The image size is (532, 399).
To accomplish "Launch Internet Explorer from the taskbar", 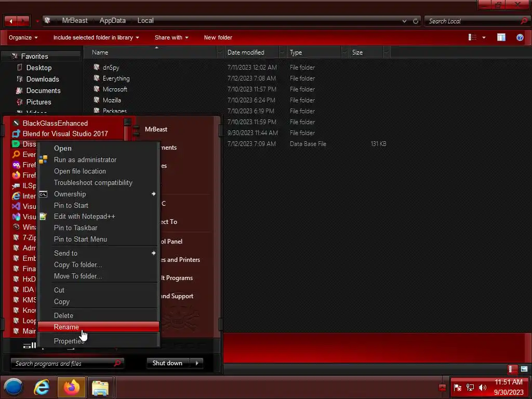I will [42, 387].
